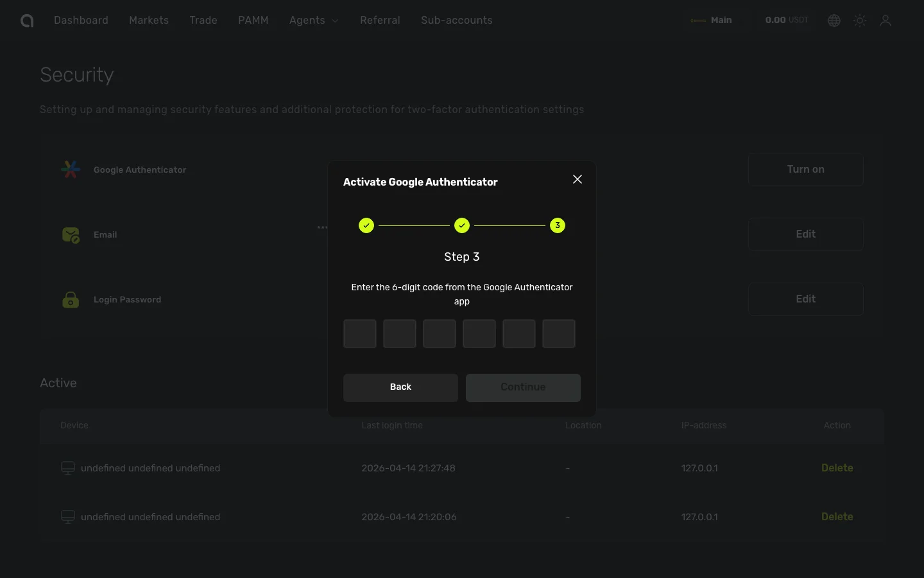Go back using the Back button
Image resolution: width=924 pixels, height=578 pixels.
400,387
